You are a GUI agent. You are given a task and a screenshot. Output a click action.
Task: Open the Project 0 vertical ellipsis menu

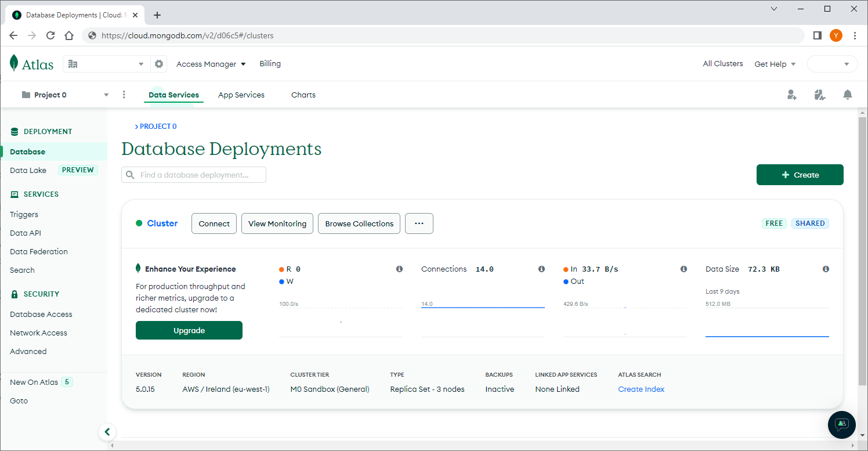click(x=124, y=94)
